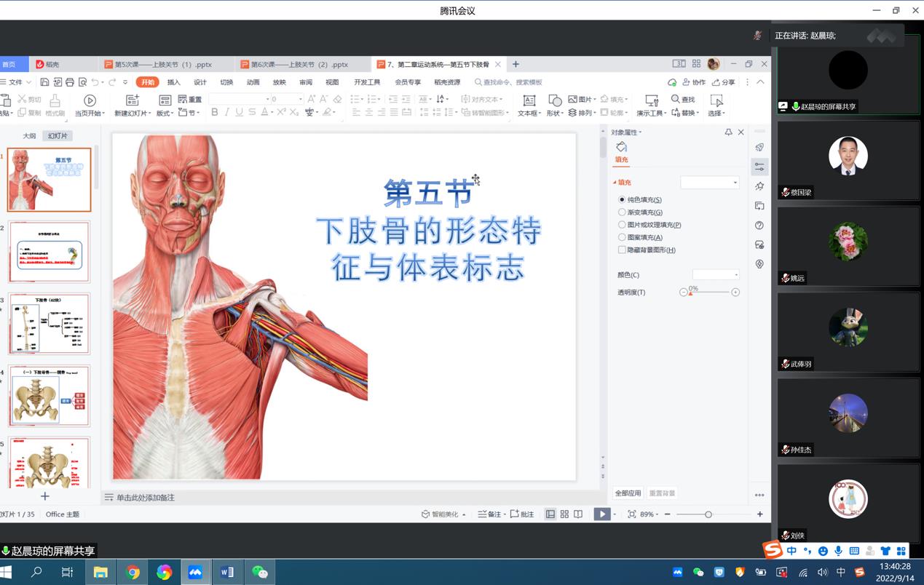This screenshot has height=585, width=924.
Task: Select Solid fill (纯色填充) radio
Action: point(622,199)
